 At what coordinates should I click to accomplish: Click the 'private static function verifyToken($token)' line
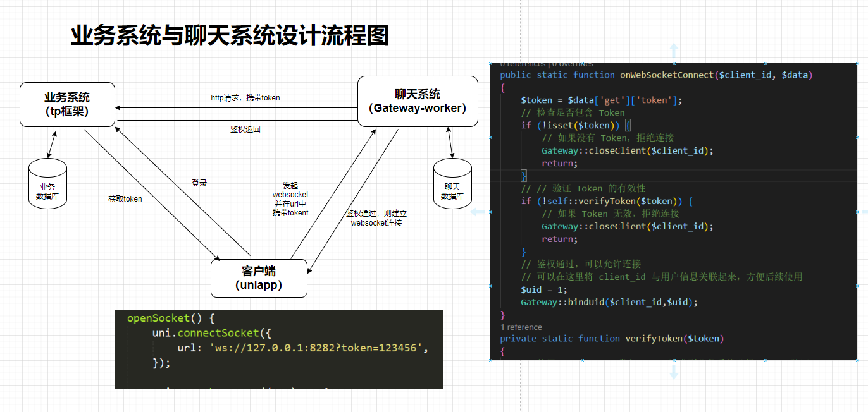(612, 338)
